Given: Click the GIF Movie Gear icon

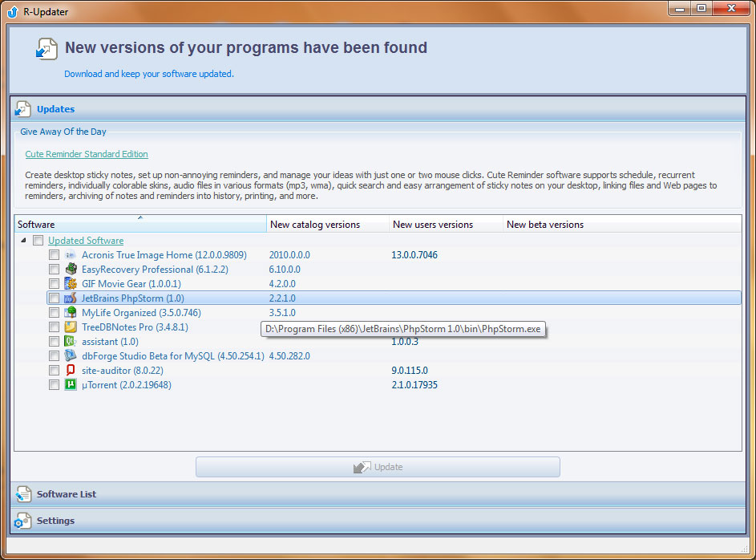Looking at the screenshot, I should (x=71, y=284).
